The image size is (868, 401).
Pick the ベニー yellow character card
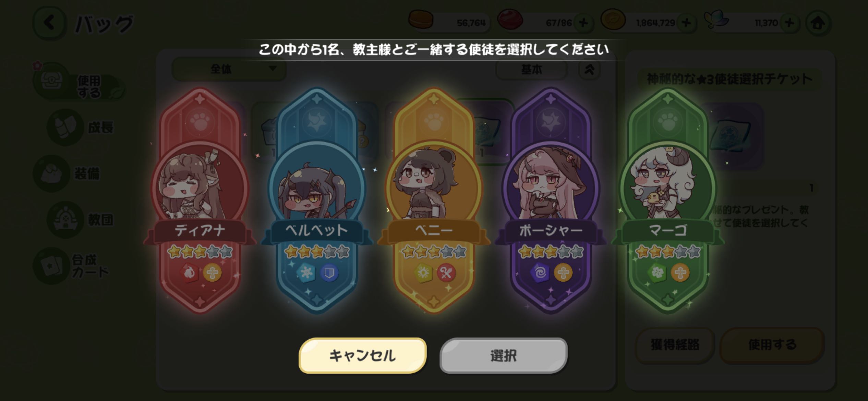434,200
